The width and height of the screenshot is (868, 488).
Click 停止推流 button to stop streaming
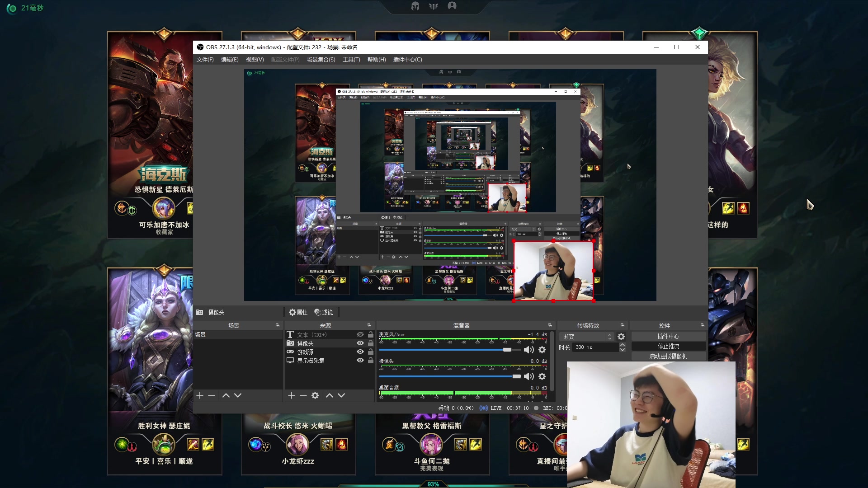pyautogui.click(x=669, y=347)
